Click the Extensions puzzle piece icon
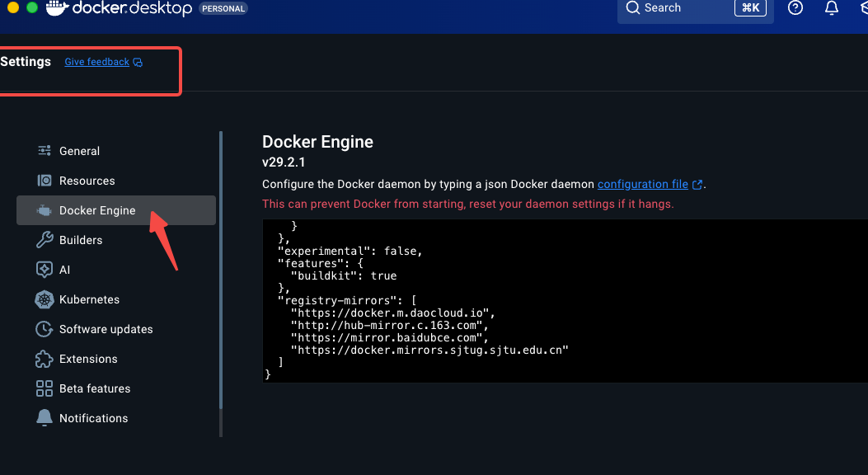 (x=45, y=359)
